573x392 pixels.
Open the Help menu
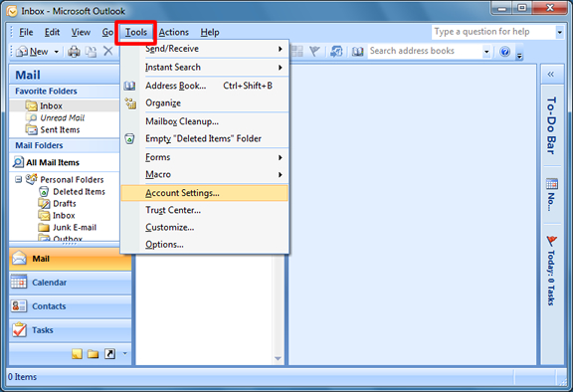210,32
